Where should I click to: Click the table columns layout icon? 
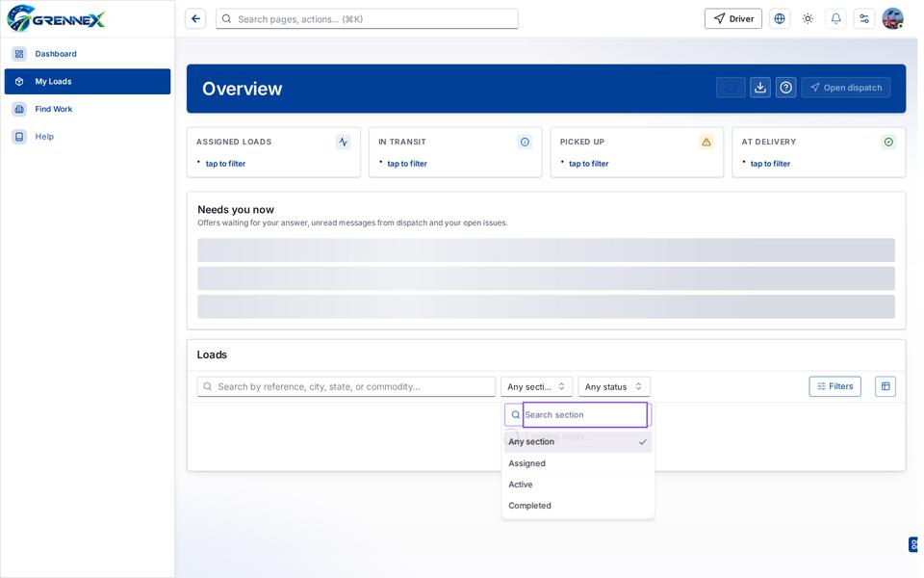click(885, 387)
